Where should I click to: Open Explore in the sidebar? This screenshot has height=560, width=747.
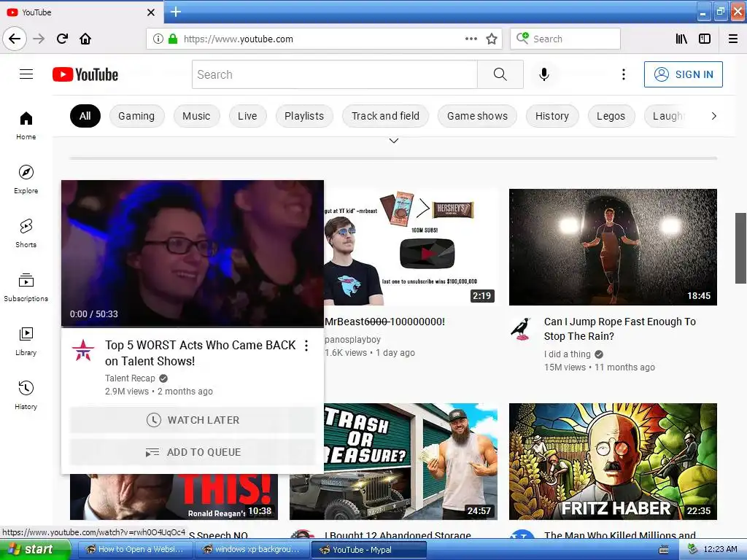pos(26,179)
